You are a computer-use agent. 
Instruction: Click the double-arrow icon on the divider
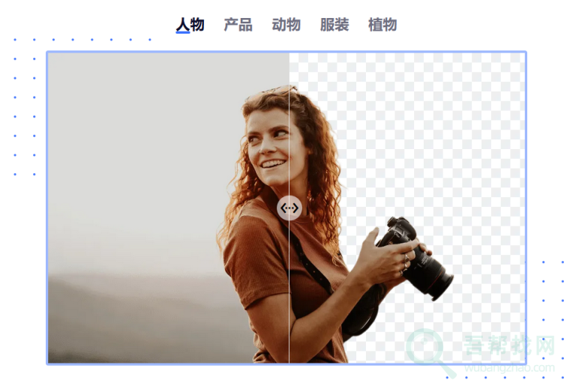[289, 208]
